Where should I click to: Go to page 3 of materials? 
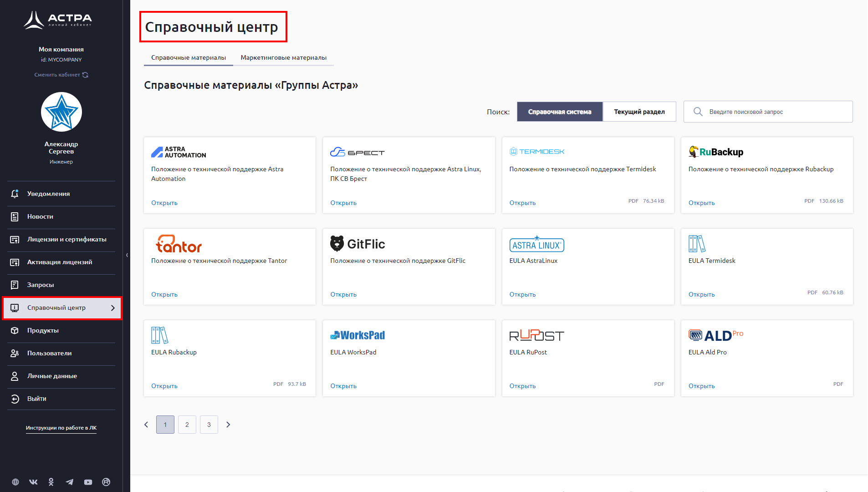(x=209, y=425)
